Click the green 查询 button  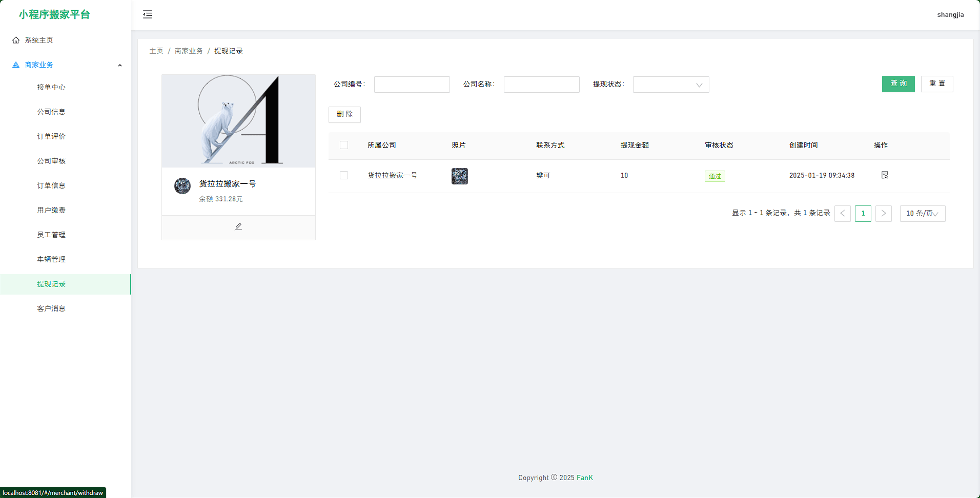898,84
